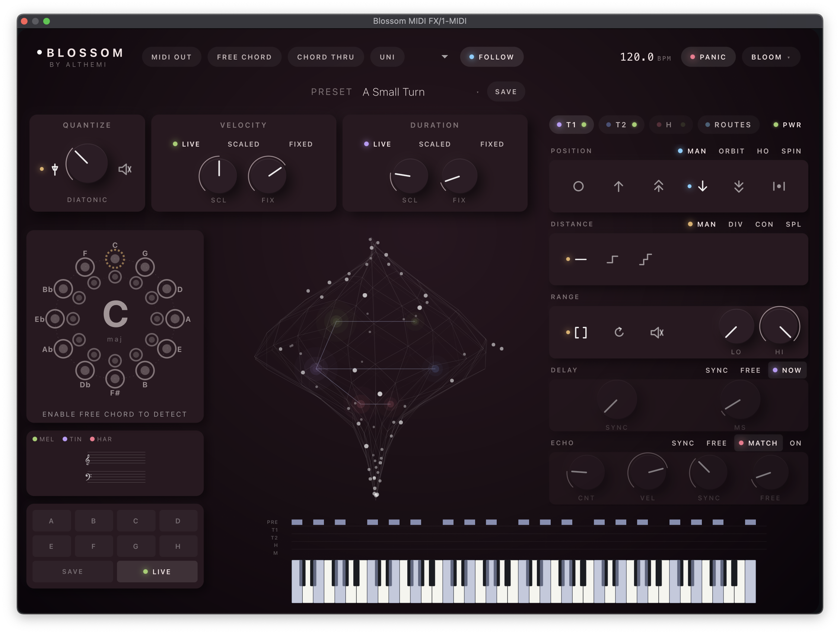Click the PANIC button
The width and height of the screenshot is (840, 634).
click(x=708, y=57)
